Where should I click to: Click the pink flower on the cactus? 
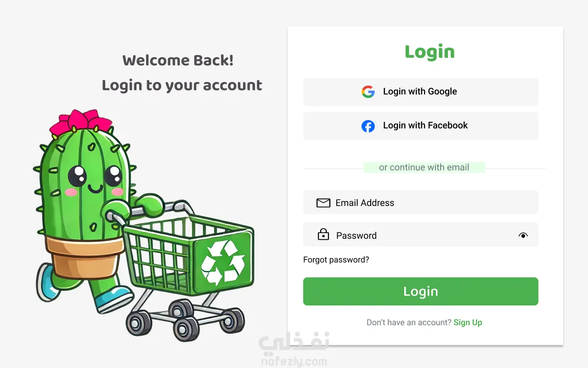[80, 121]
